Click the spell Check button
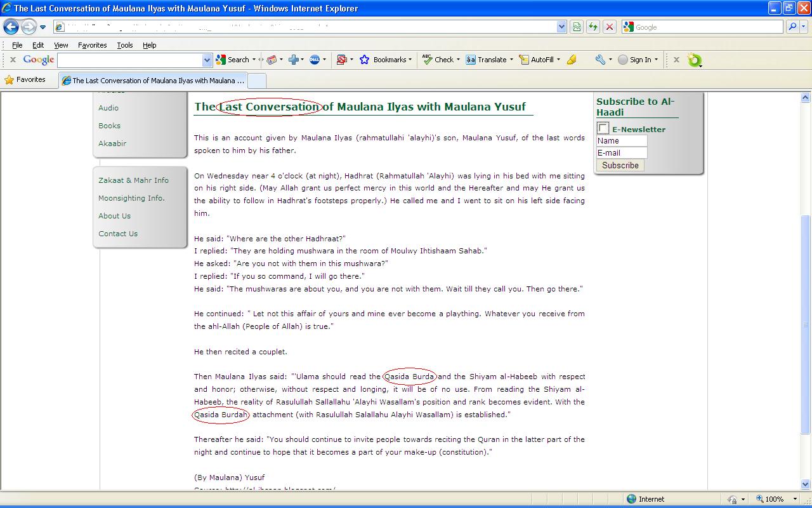 point(438,60)
